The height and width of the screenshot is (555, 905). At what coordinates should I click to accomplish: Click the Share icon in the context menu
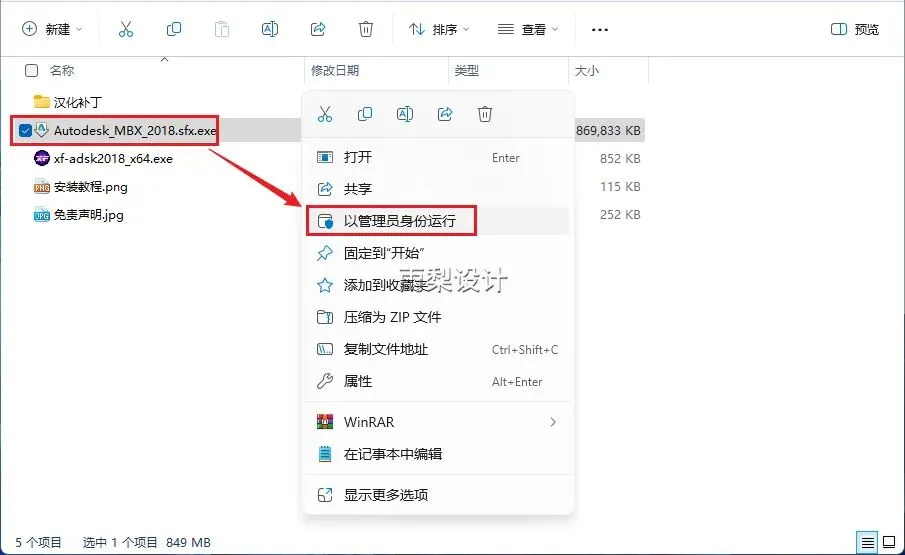coord(445,114)
